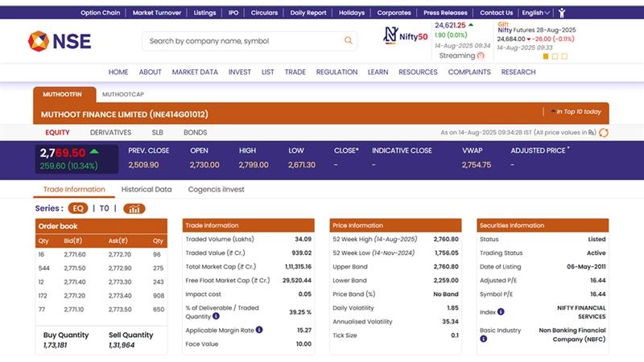
Task: Click the refresh icon beside the timestamp
Action: click(x=604, y=133)
